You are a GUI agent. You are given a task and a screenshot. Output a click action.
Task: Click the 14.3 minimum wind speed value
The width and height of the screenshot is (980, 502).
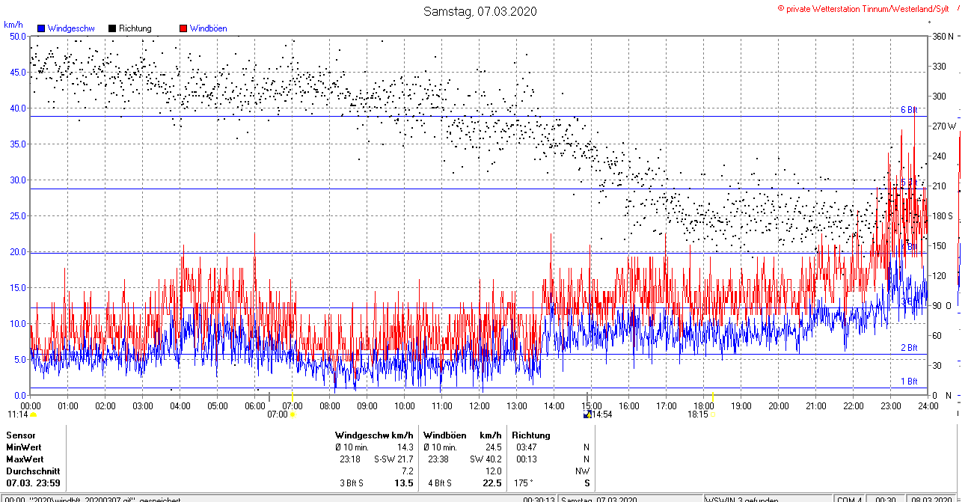pyautogui.click(x=405, y=447)
